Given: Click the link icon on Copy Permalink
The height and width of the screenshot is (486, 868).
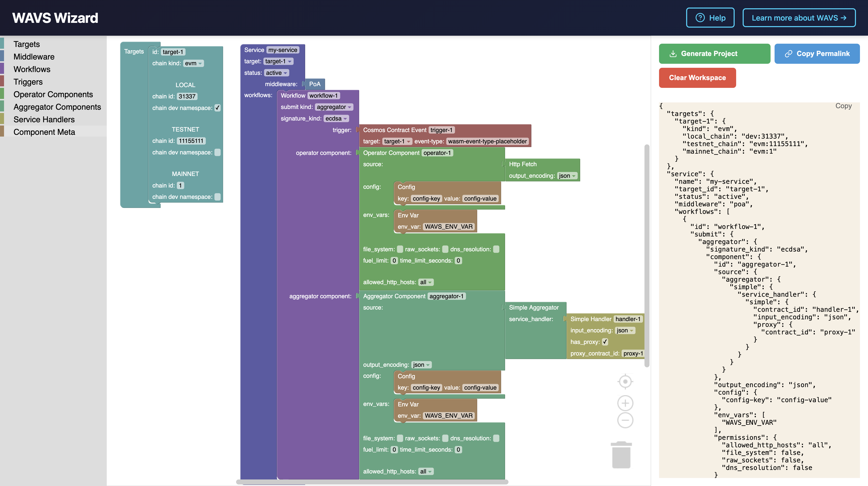Looking at the screenshot, I should coord(788,54).
